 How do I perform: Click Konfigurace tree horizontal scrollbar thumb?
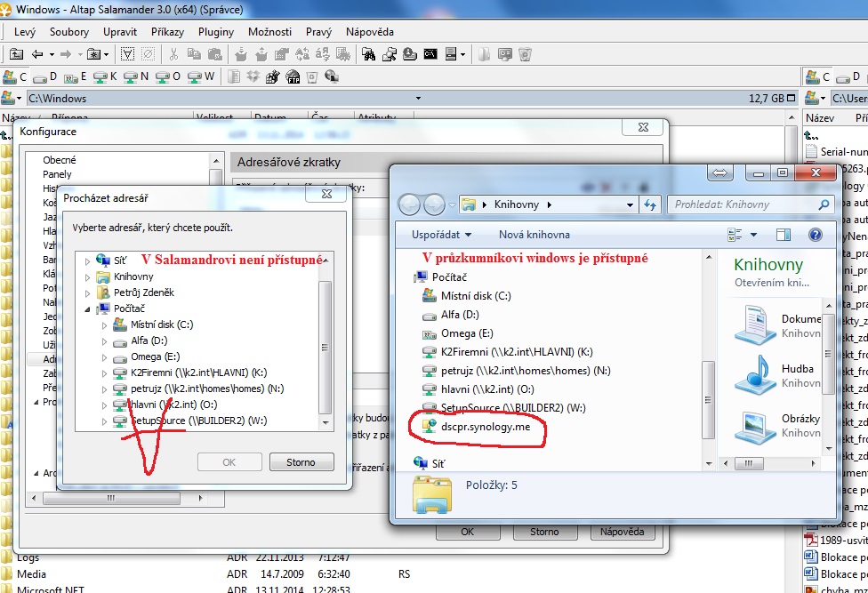coord(111,498)
